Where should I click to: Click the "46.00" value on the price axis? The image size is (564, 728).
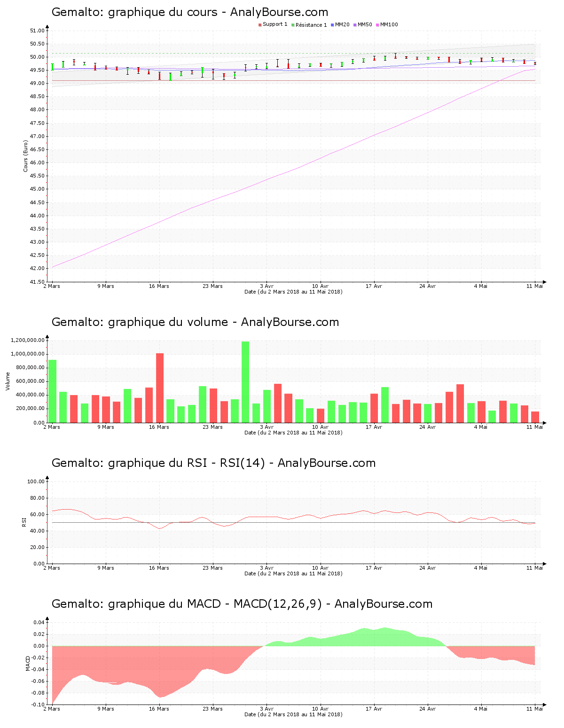pyautogui.click(x=37, y=163)
